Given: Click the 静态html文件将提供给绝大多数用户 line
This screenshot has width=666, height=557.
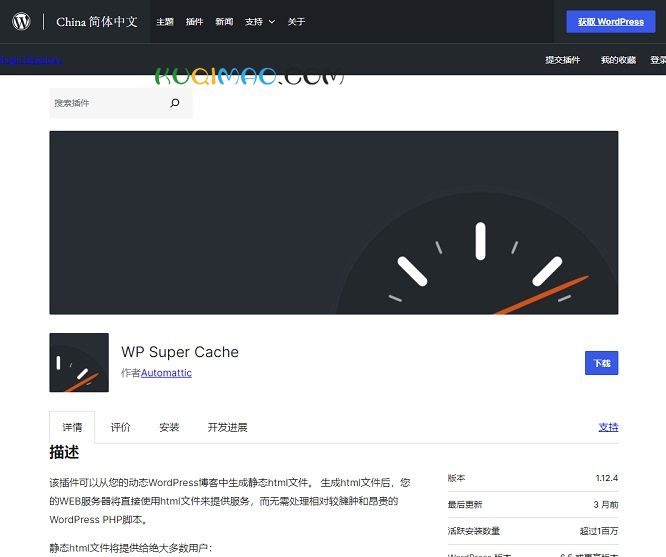Looking at the screenshot, I should pyautogui.click(x=131, y=548).
